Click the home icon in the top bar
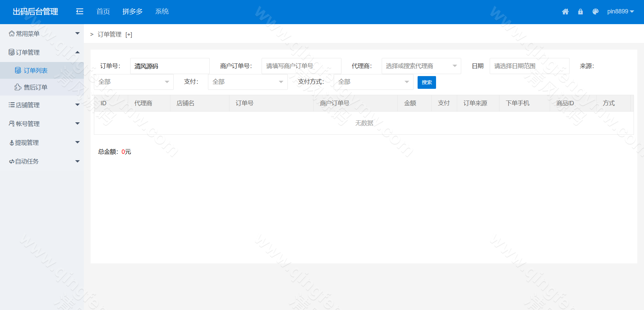 (x=566, y=11)
